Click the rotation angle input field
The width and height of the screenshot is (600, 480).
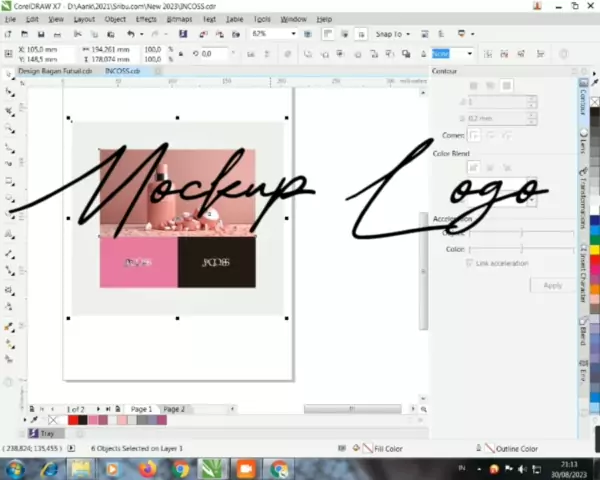[217, 54]
